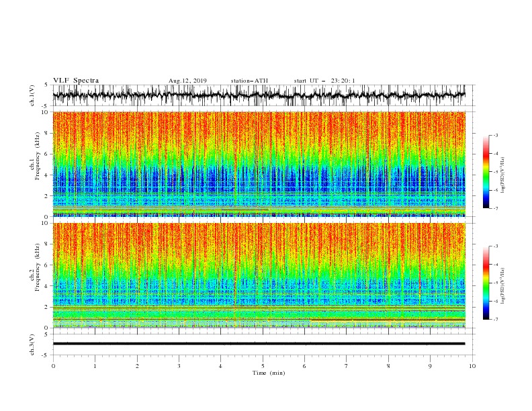Click the "8" tick on time axis
Image resolution: width=532 pixels, height=411 pixels.
388,366
